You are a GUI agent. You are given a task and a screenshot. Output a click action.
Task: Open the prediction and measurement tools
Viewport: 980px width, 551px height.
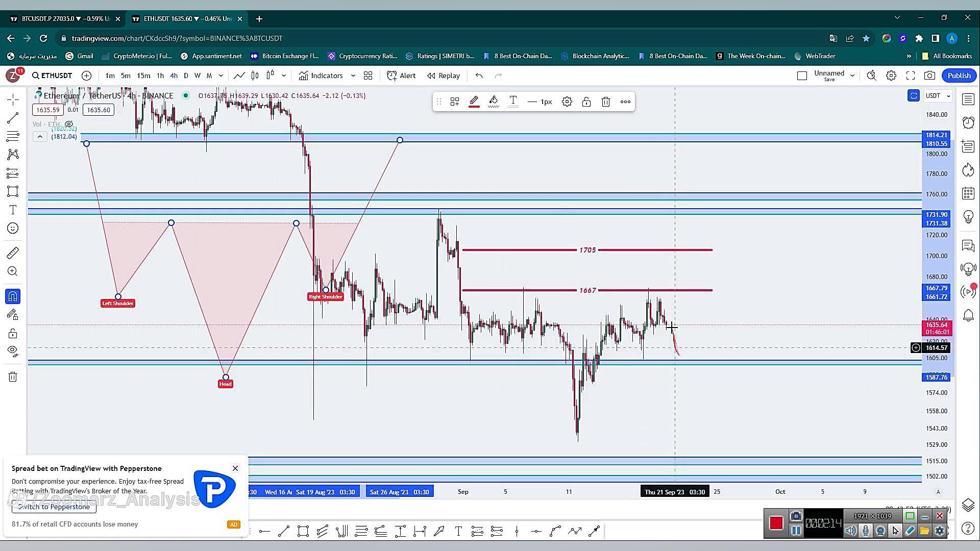[x=13, y=173]
